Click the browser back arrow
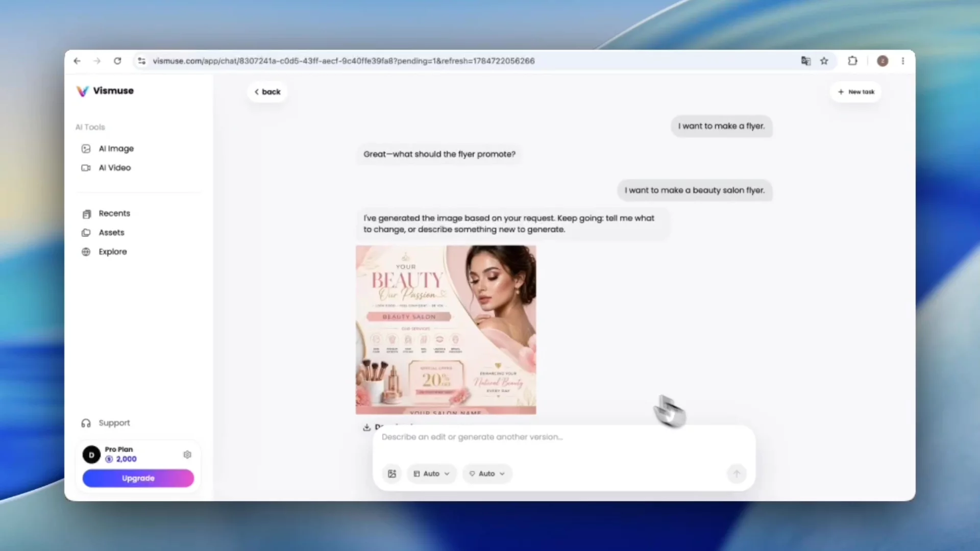Screen dimensions: 980x551 pyautogui.click(x=77, y=61)
